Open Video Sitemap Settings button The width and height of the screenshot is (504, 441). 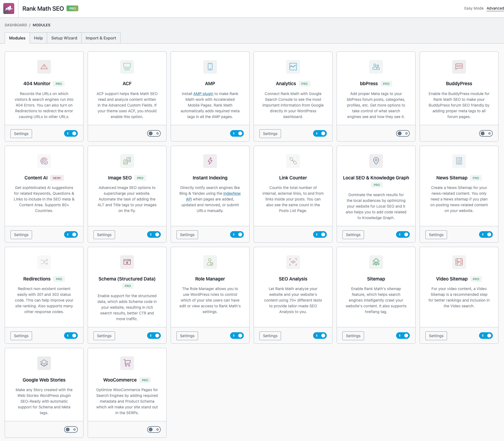(436, 336)
